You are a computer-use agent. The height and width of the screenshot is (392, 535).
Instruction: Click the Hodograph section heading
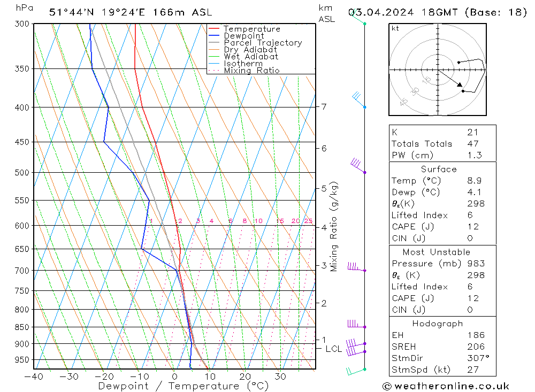point(438,324)
